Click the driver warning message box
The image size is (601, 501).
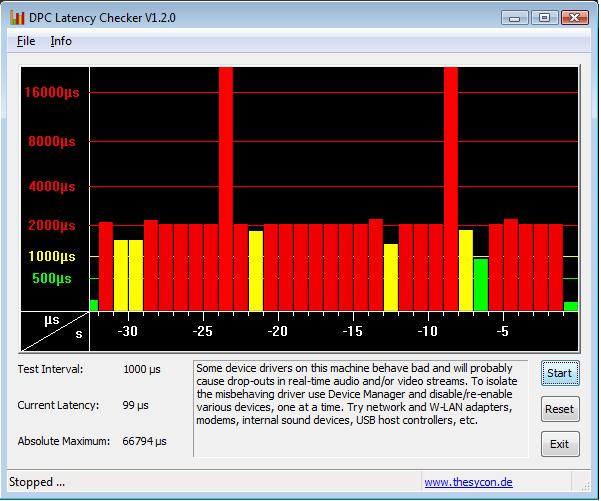click(361, 409)
